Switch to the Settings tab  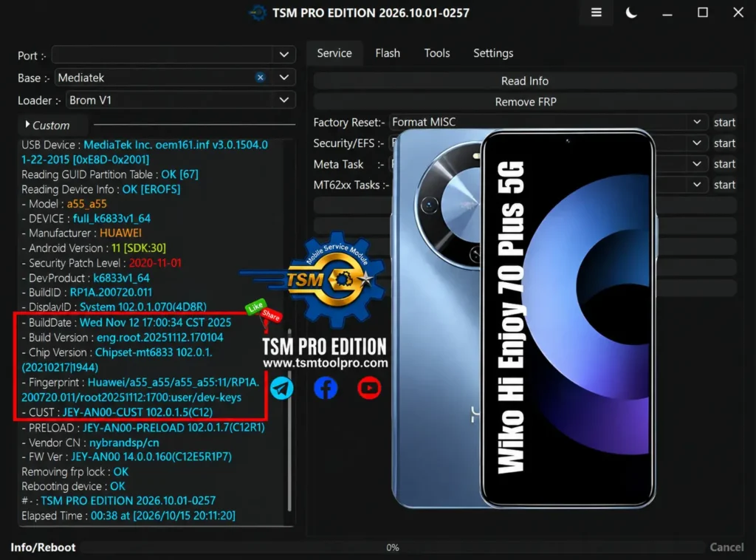[493, 53]
